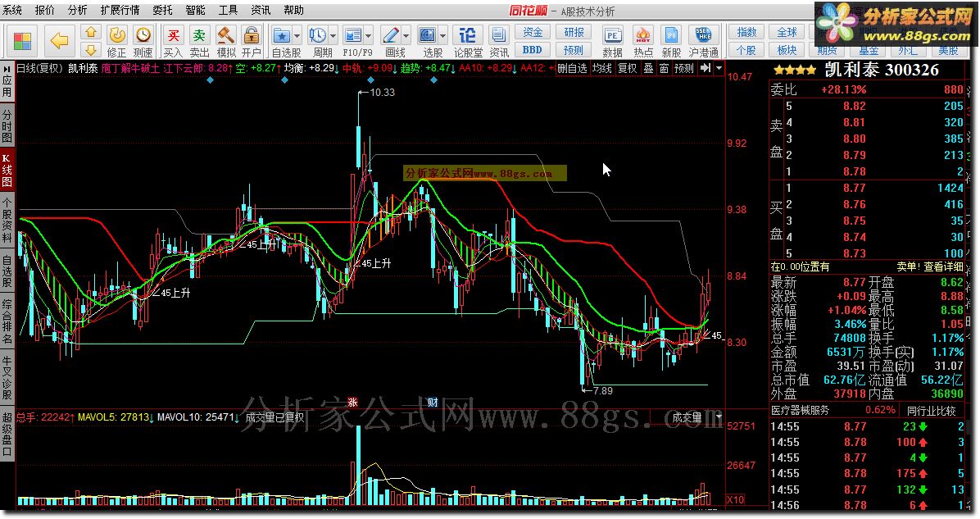
Task: Go back with the yellow left arrow
Action: coord(59,41)
